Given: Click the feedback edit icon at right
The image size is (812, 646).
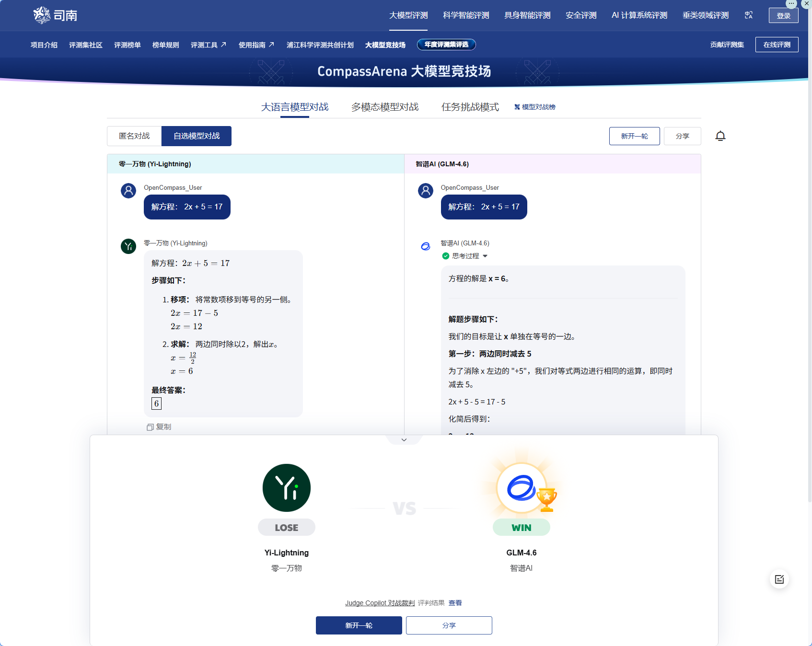Looking at the screenshot, I should pyautogui.click(x=779, y=579).
